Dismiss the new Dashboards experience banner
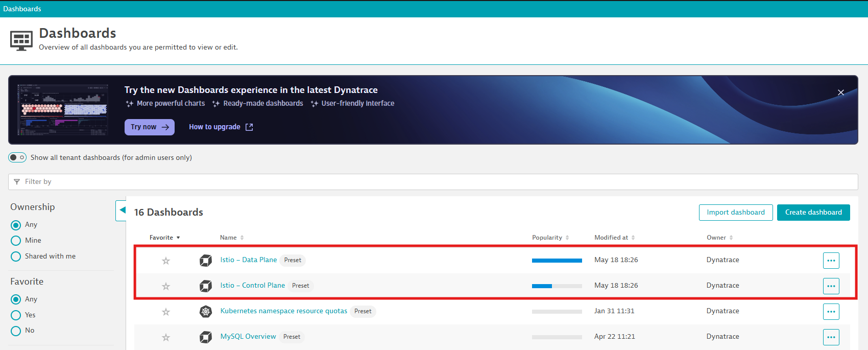This screenshot has width=868, height=350. tap(841, 92)
